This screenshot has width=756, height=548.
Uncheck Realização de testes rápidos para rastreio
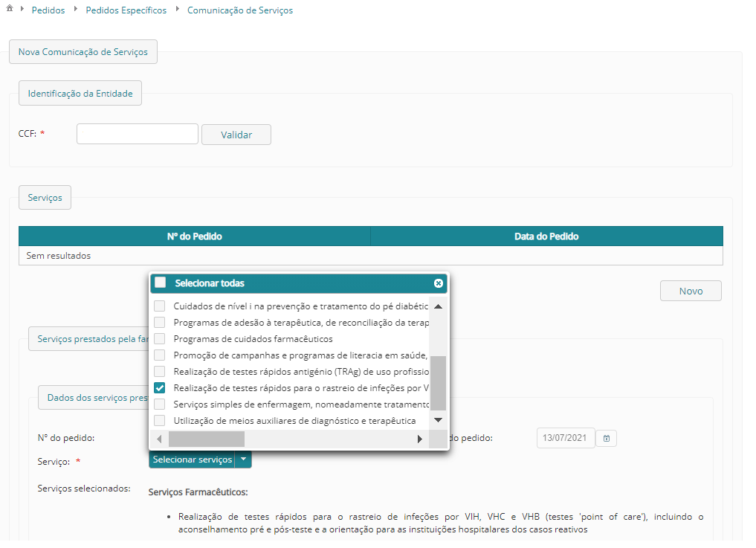pos(160,387)
